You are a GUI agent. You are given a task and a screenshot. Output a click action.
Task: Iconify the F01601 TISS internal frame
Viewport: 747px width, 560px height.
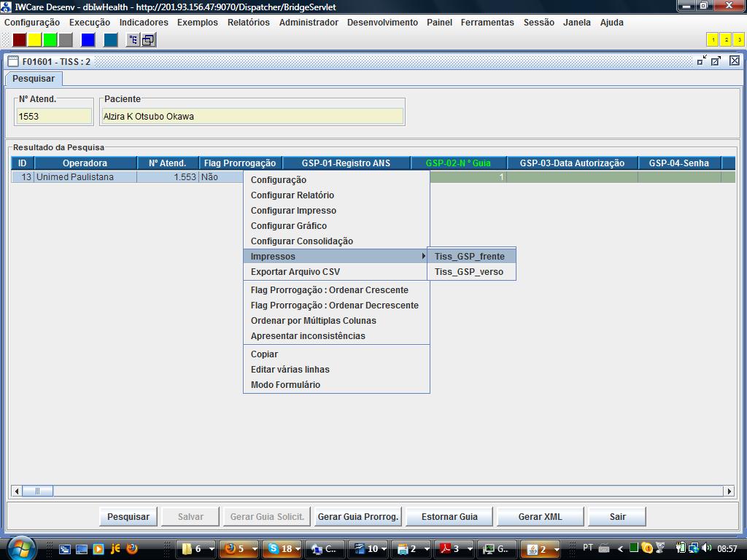coord(702,61)
